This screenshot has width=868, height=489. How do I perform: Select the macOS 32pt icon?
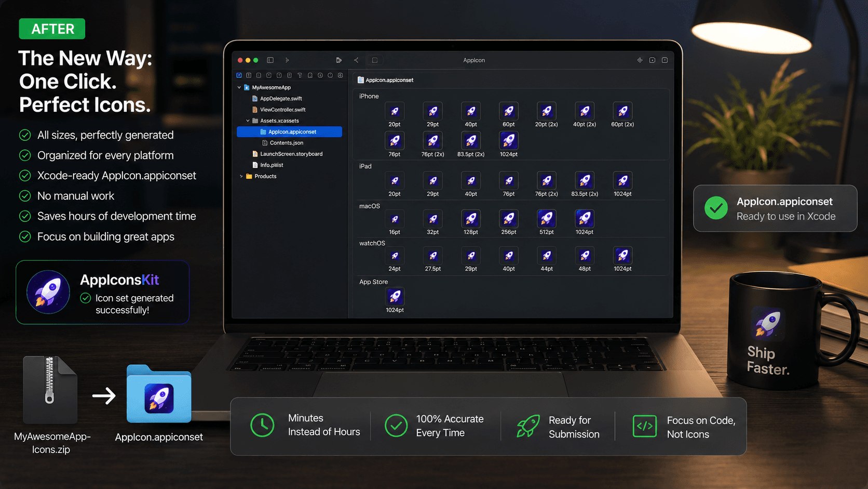[x=432, y=219]
